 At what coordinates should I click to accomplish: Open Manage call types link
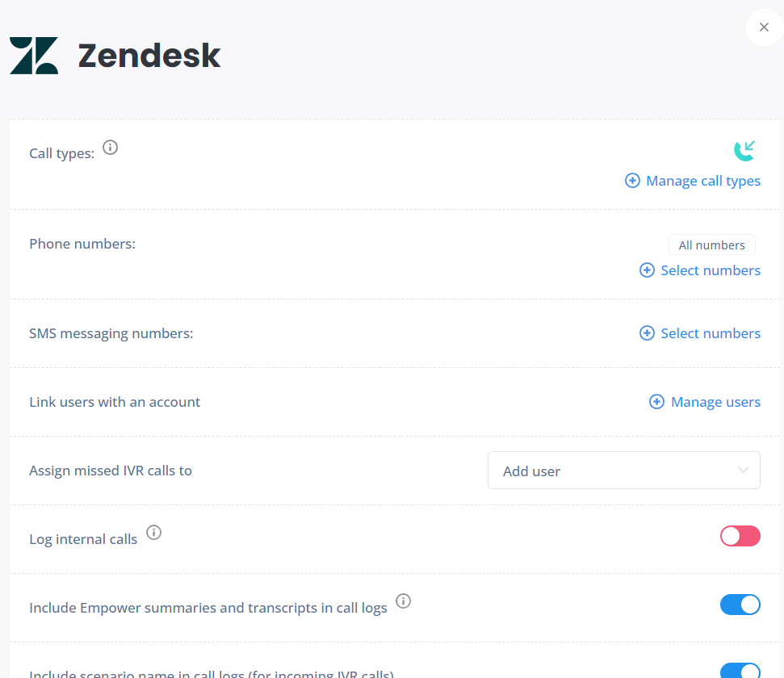click(703, 181)
